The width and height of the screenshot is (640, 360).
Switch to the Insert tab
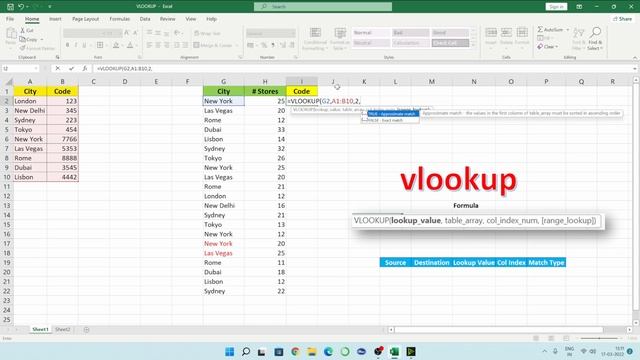(x=55, y=19)
